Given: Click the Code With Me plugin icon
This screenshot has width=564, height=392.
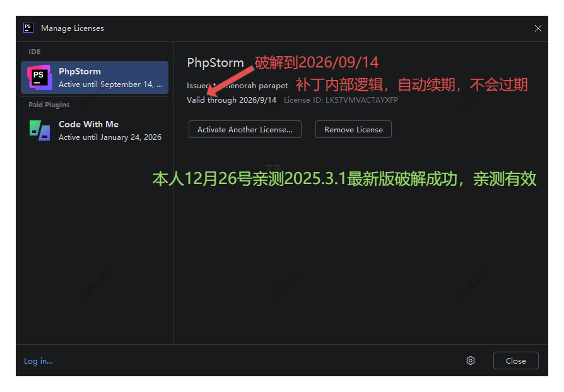Looking at the screenshot, I should pyautogui.click(x=39, y=130).
